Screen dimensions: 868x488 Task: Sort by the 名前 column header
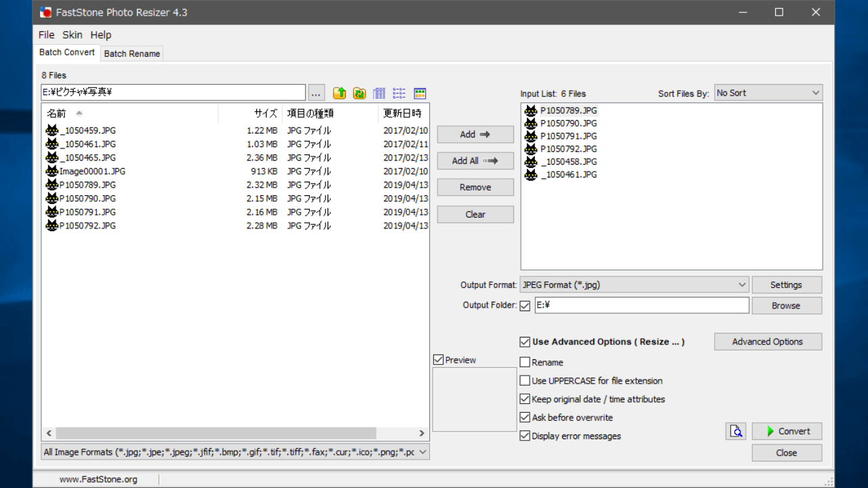point(130,113)
